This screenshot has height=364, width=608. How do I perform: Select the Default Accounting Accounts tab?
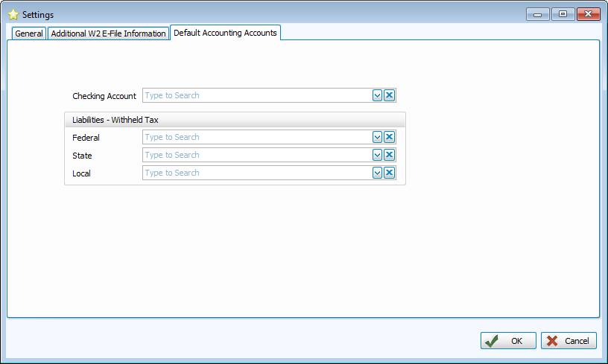click(x=225, y=33)
